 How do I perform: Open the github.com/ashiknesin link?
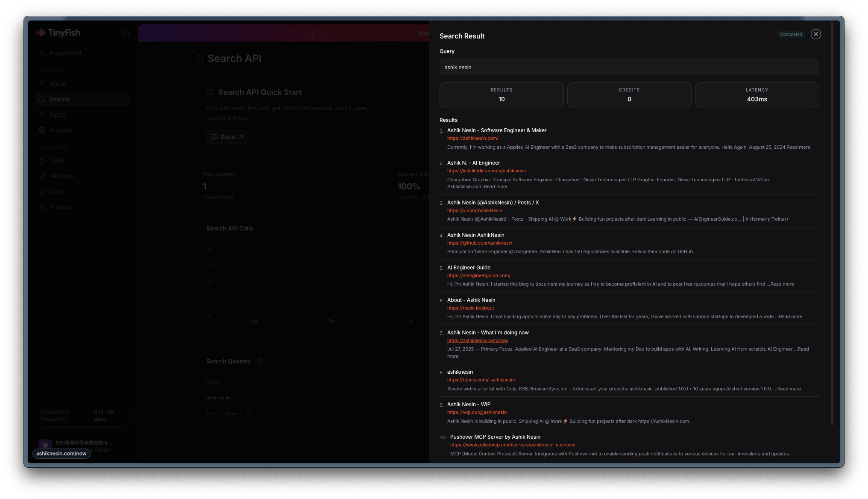coord(480,243)
